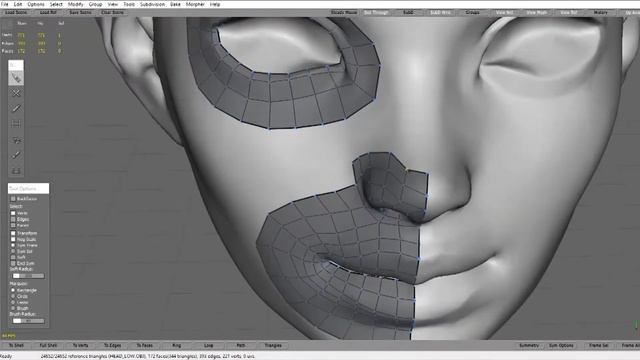
Task: Select the Lasso marquee radio button
Action: [13, 302]
